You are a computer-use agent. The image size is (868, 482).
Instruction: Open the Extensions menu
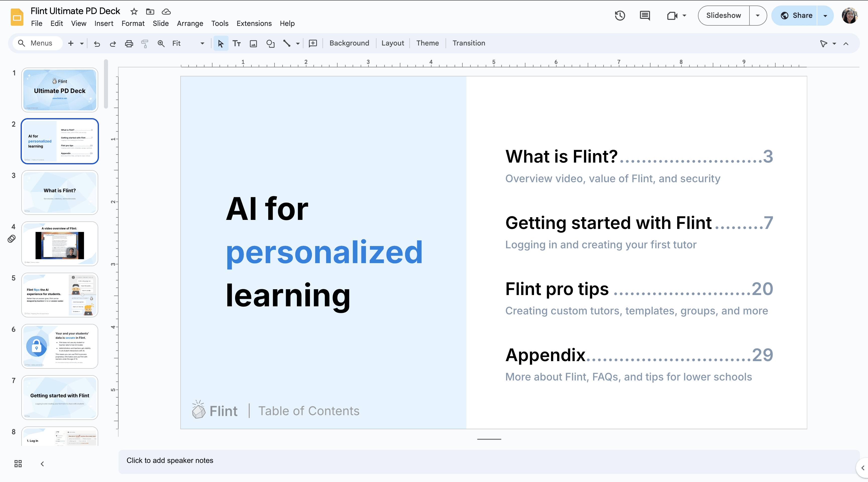click(x=254, y=24)
